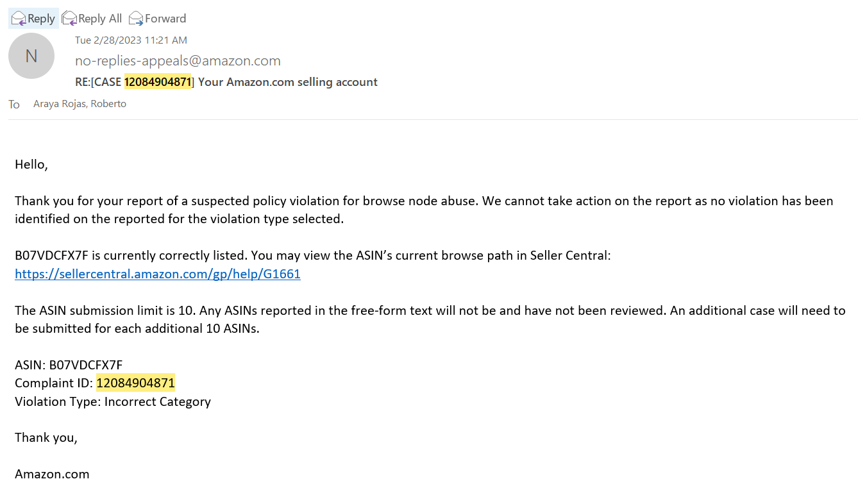Click the Reply envelope icon
The image size is (858, 504).
point(19,19)
